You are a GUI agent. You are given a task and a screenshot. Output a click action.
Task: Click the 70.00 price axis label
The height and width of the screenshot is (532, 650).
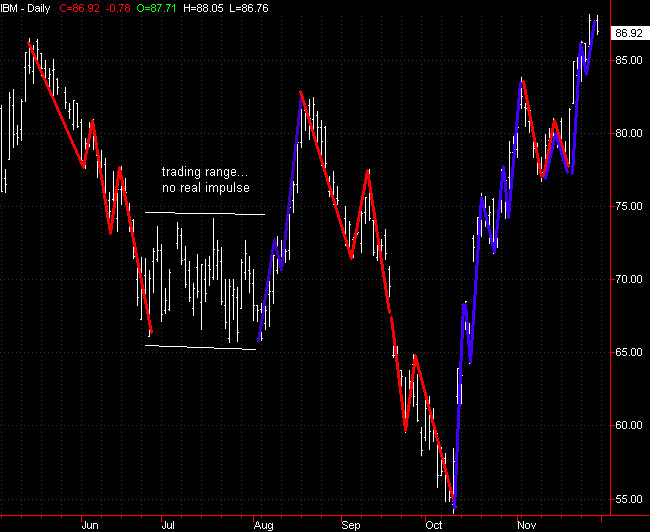629,279
